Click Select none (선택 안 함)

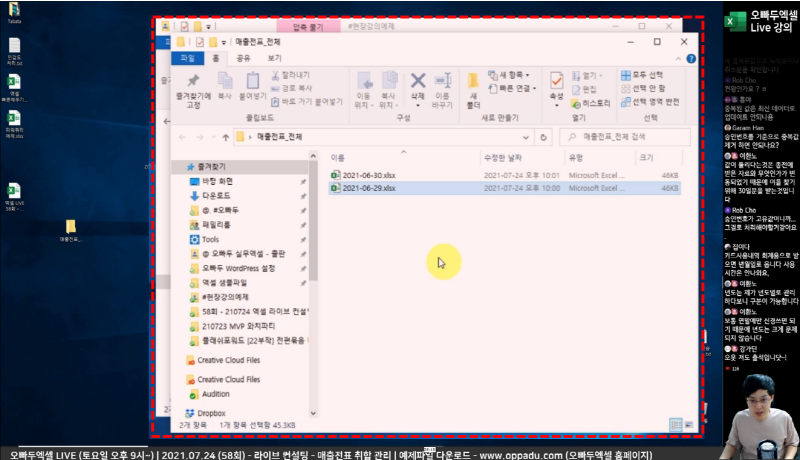click(643, 88)
